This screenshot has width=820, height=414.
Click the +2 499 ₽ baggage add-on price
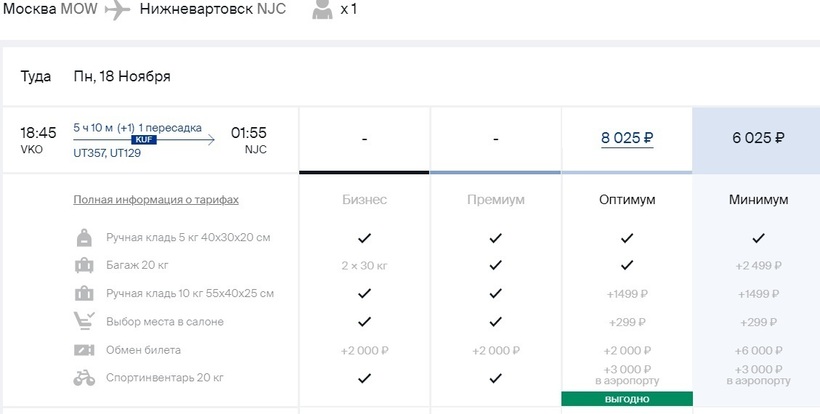coord(758,266)
